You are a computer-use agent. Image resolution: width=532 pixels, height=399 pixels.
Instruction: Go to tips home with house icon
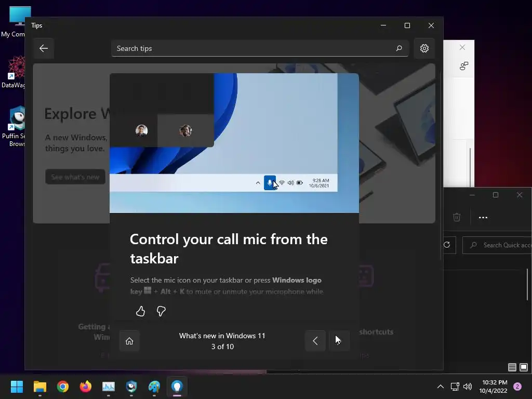[x=129, y=341]
